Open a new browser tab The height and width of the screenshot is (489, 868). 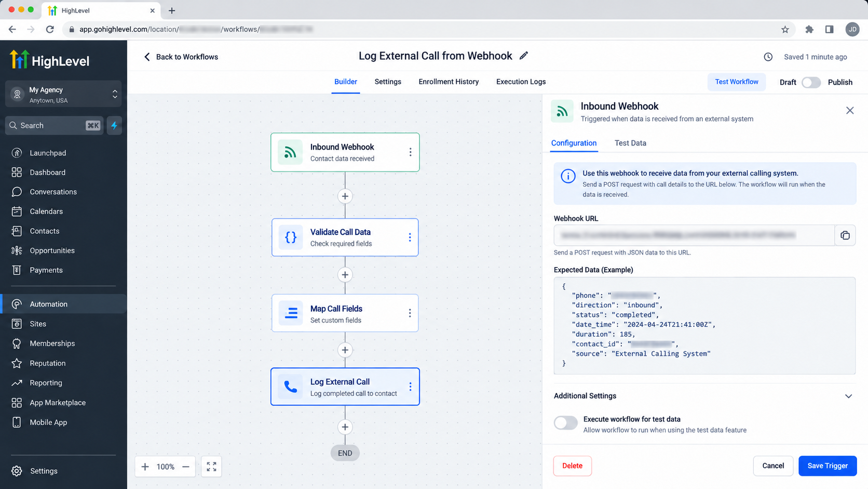click(172, 10)
